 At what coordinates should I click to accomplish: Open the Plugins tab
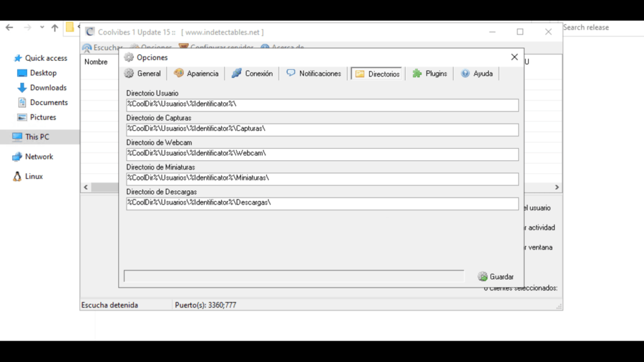pos(430,74)
